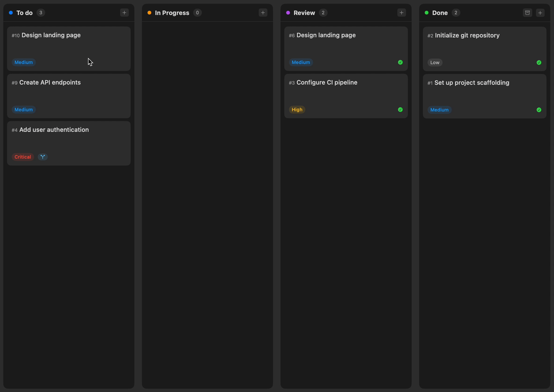The width and height of the screenshot is (554, 392).
Task: Open the Configure CI pipeline card
Action: pos(346,96)
